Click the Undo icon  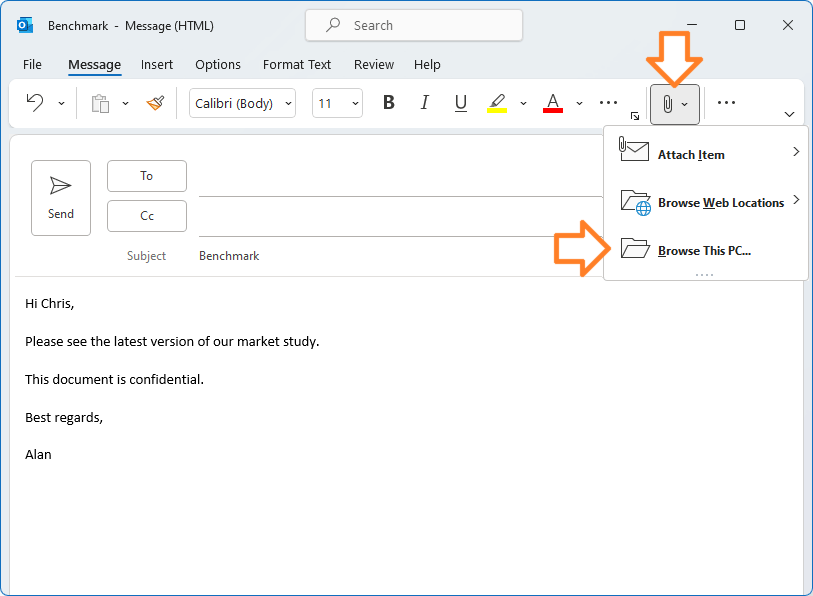tap(36, 103)
